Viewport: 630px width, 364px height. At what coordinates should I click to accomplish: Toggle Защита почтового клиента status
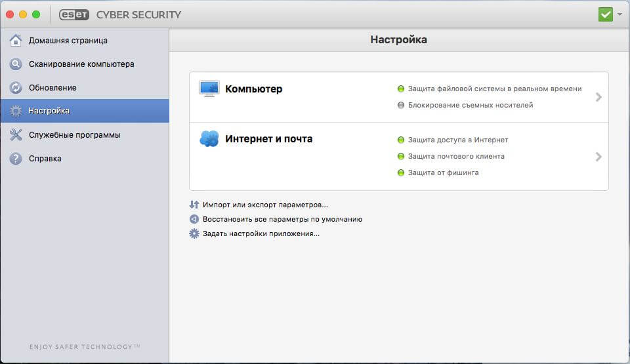pos(400,156)
